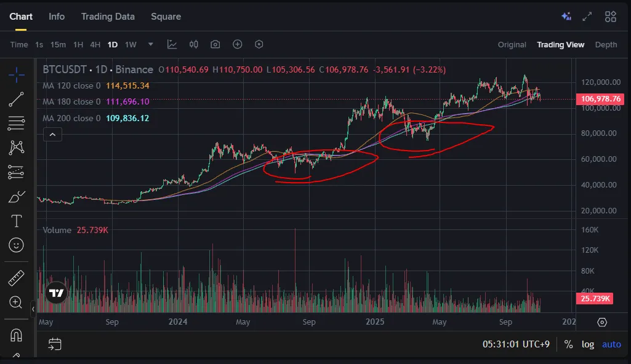Toggle auto scale at bottom right

click(x=611, y=344)
